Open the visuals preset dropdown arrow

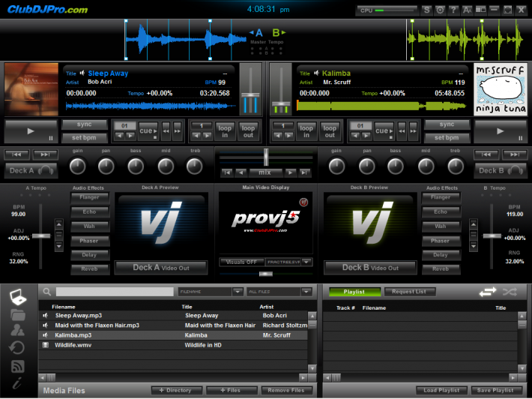pyautogui.click(x=306, y=262)
